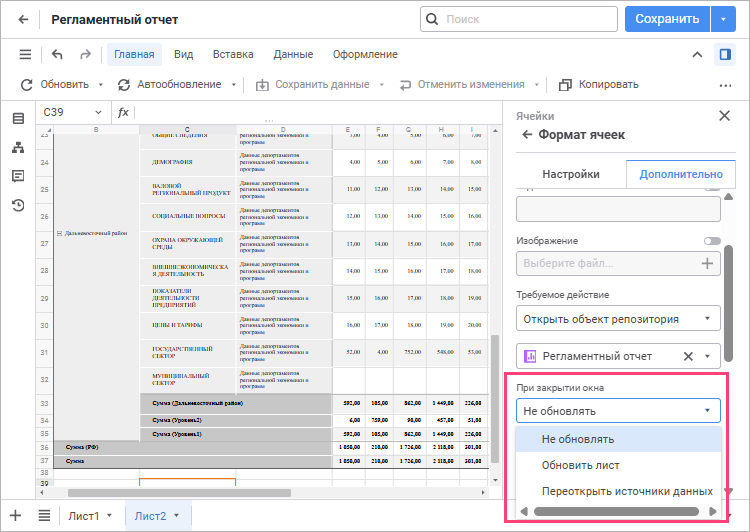Open the data sheets sidebar icon
This screenshot has height=532, width=750.
[18, 118]
